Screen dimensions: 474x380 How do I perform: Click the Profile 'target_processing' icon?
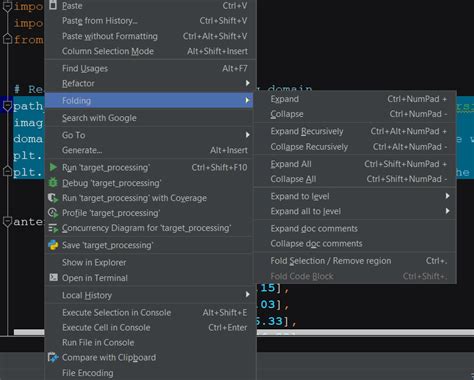pyautogui.click(x=53, y=213)
